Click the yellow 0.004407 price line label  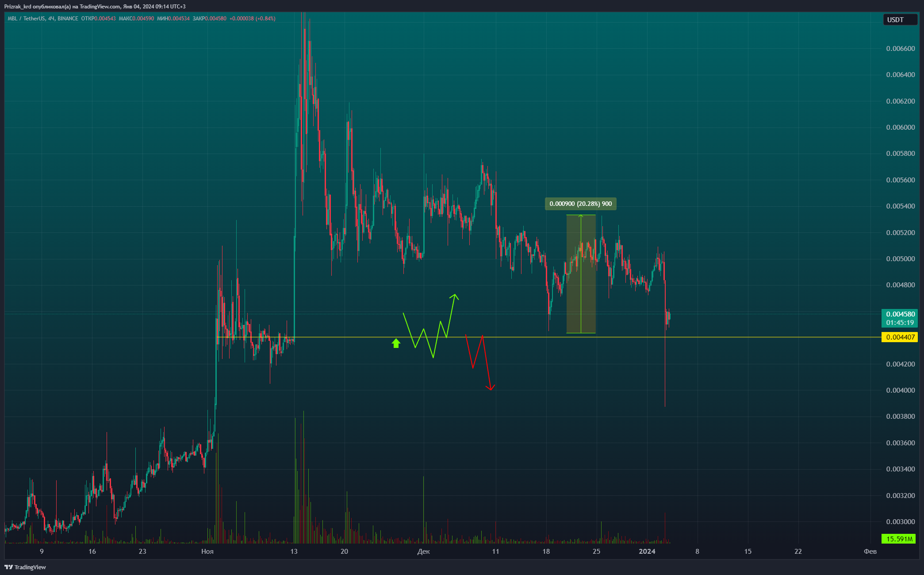click(x=900, y=337)
